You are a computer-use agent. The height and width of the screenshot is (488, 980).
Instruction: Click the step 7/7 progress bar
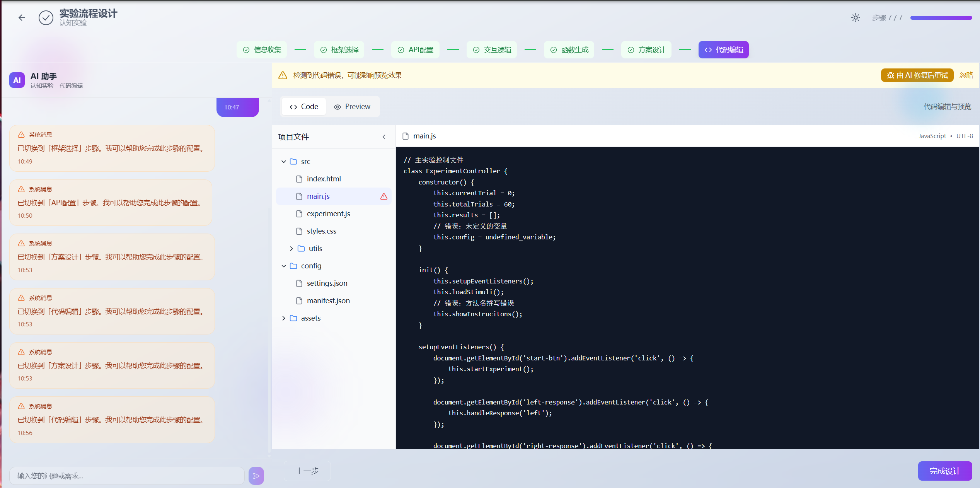pos(941,17)
